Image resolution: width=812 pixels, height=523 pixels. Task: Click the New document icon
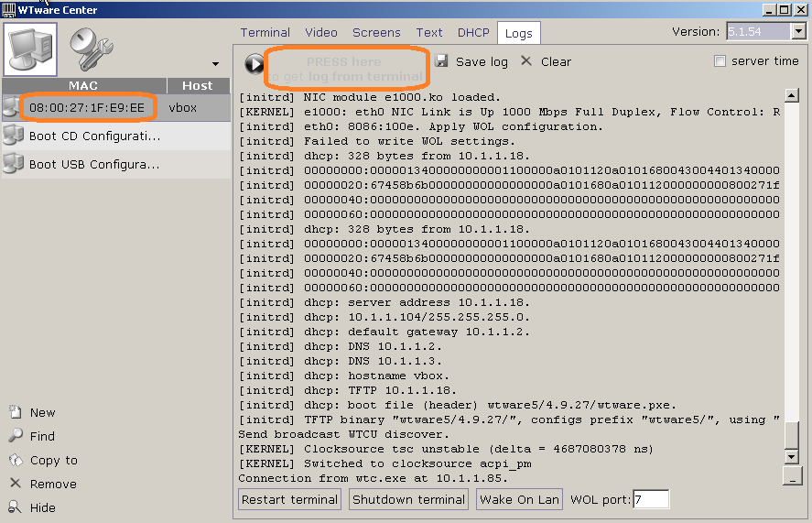click(16, 412)
